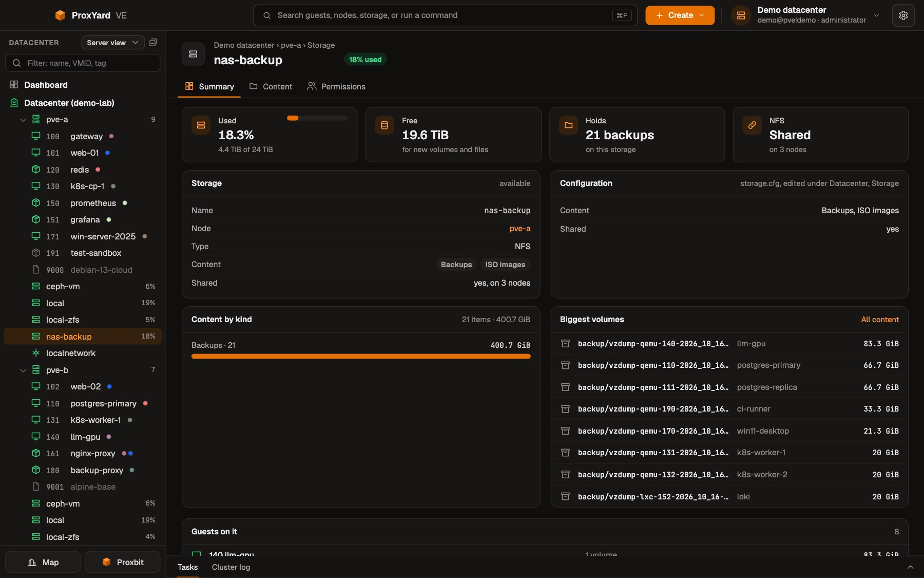
Task: Click the "18% used" badge
Action: (365, 60)
